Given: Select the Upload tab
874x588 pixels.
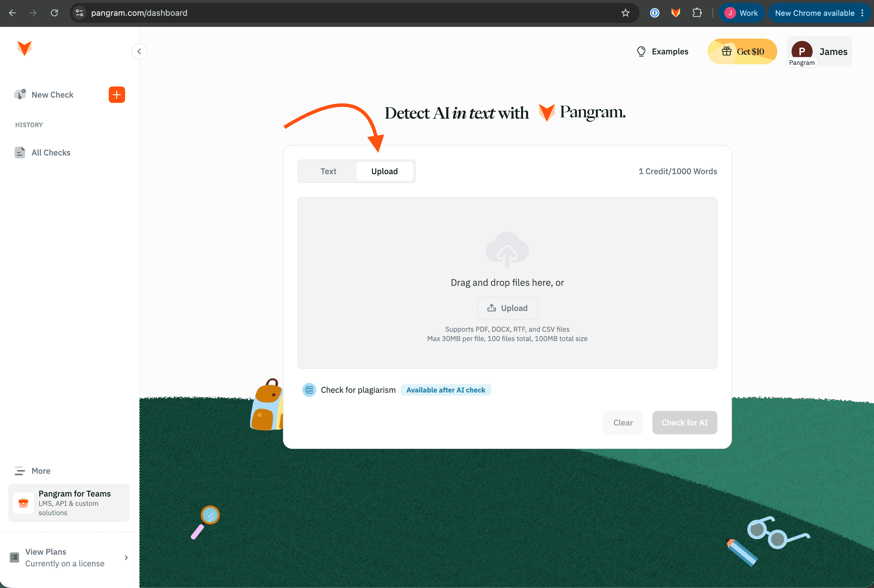Looking at the screenshot, I should click(x=384, y=171).
